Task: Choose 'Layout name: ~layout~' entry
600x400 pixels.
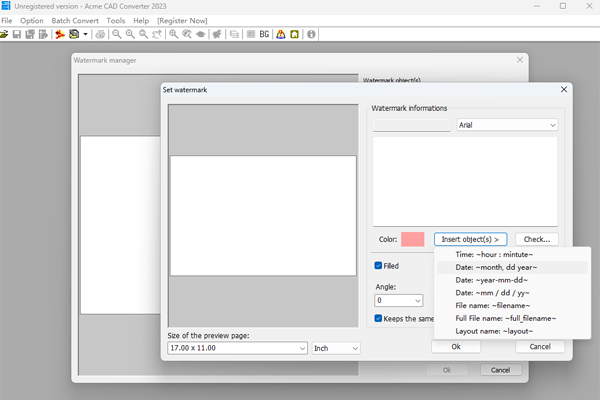Action: (x=512, y=331)
